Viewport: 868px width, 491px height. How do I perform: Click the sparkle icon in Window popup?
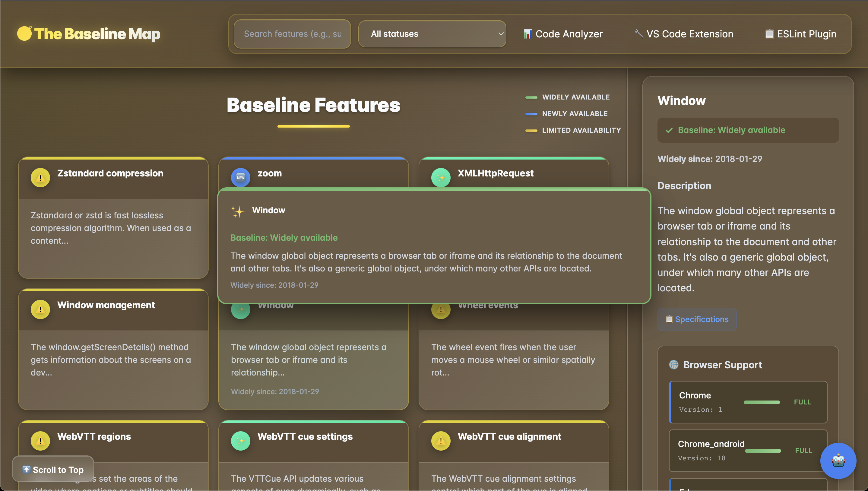[237, 212]
